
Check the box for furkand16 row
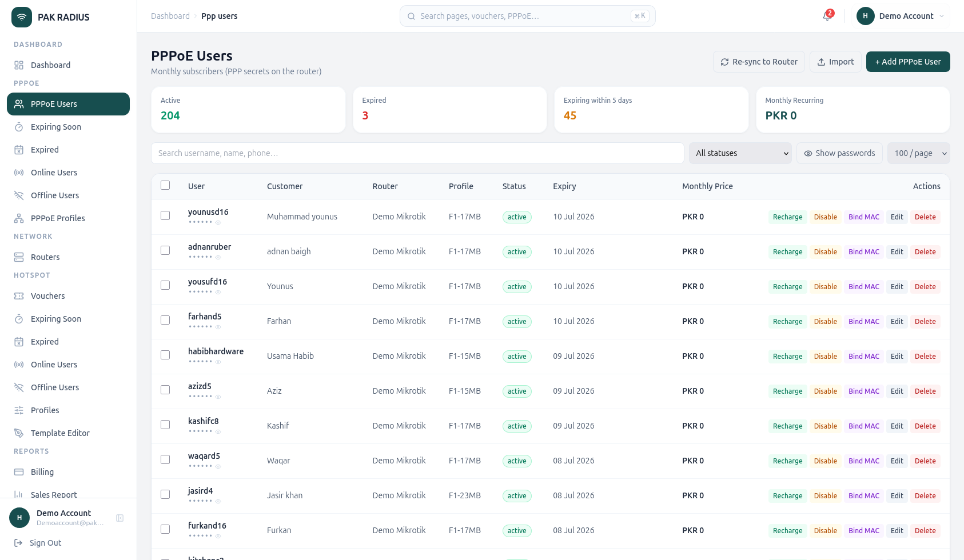click(x=165, y=529)
